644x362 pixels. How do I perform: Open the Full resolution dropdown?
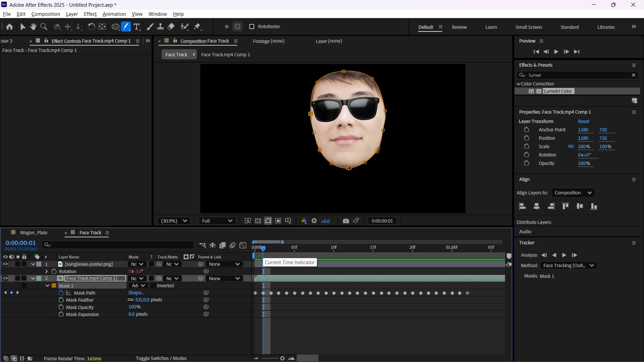coord(217,221)
